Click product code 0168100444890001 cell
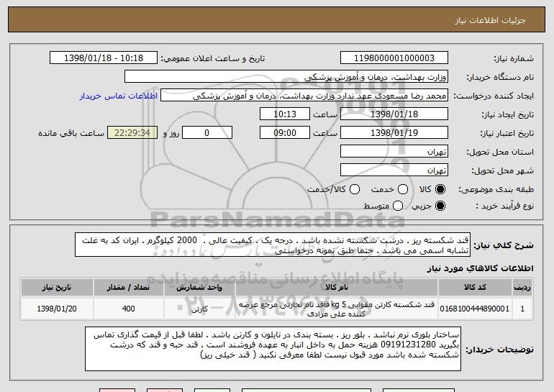Screen dimensions: 554x392 [475, 309]
